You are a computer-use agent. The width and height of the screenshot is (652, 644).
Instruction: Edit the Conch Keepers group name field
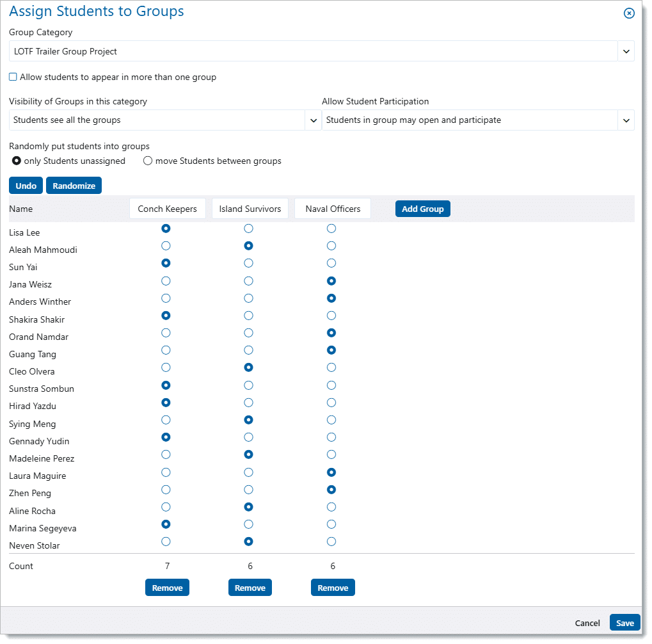click(x=168, y=209)
